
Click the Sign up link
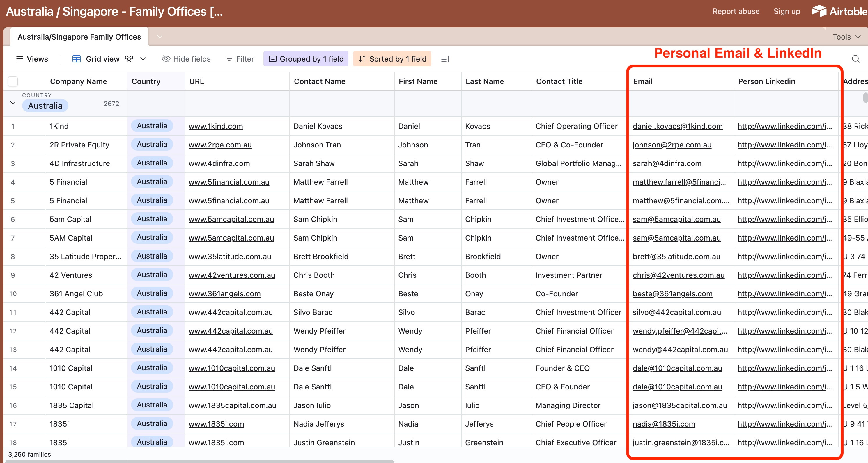[786, 11]
